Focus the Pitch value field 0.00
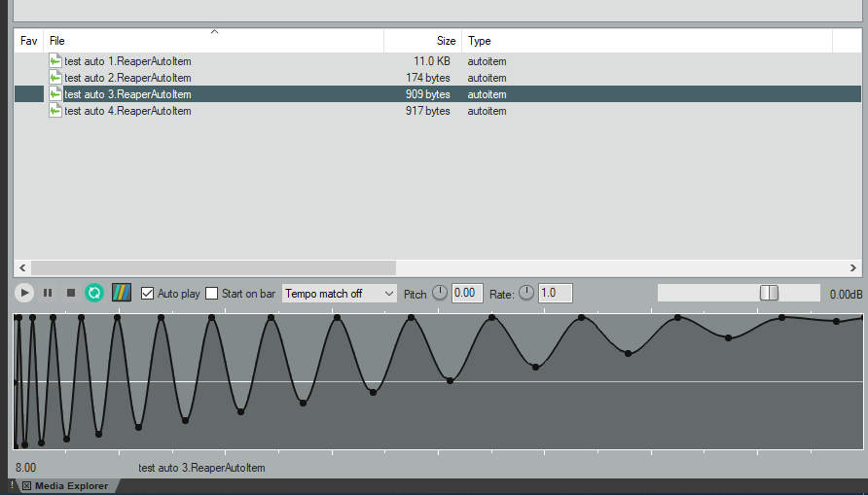Viewport: 868px width, 495px height. (467, 293)
